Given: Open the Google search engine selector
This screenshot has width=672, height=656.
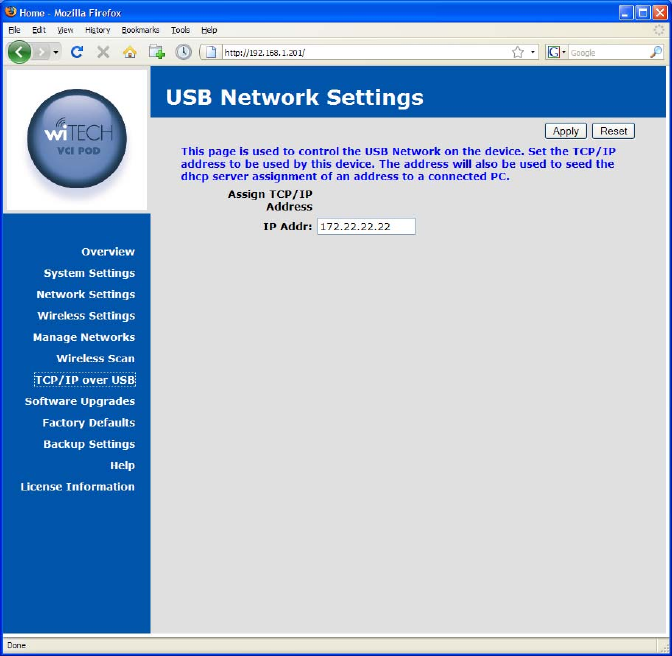Looking at the screenshot, I should [556, 52].
